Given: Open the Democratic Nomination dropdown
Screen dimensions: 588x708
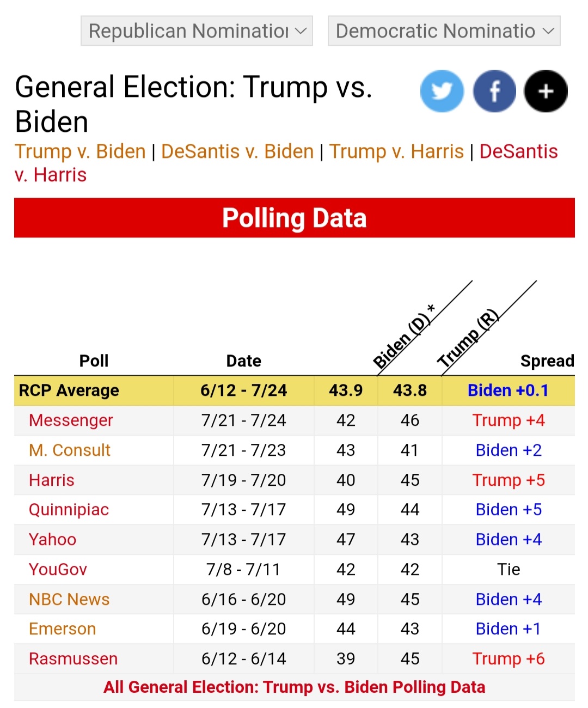Looking at the screenshot, I should [444, 31].
